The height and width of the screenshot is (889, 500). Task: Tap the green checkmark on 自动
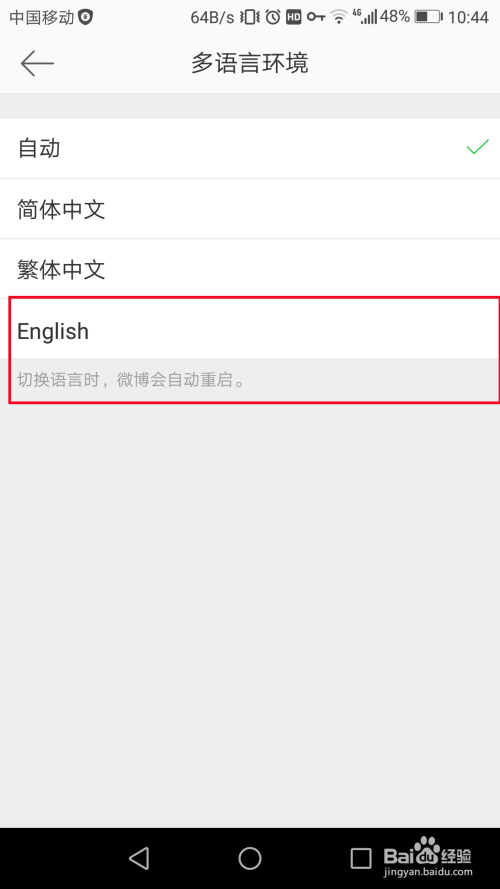pyautogui.click(x=477, y=147)
